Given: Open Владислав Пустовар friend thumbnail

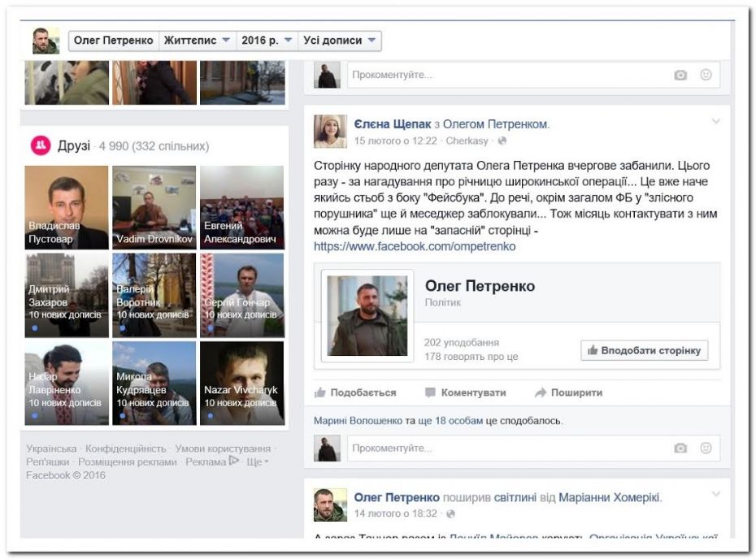Looking at the screenshot, I should coord(66,207).
